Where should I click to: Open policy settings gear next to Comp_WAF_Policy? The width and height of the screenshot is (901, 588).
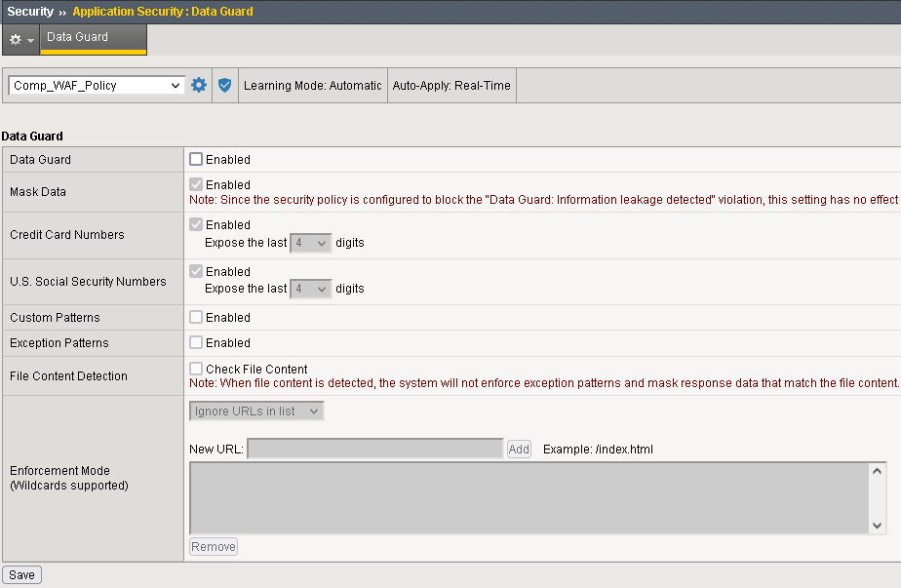click(x=199, y=85)
